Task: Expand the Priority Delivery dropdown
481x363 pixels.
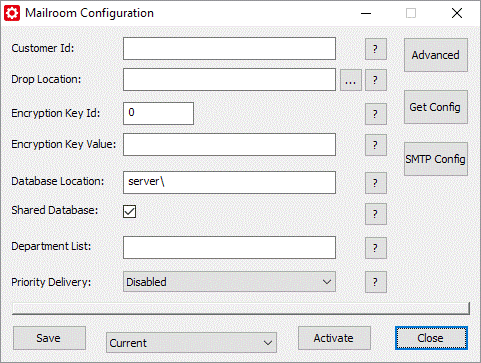Action: [229, 282]
